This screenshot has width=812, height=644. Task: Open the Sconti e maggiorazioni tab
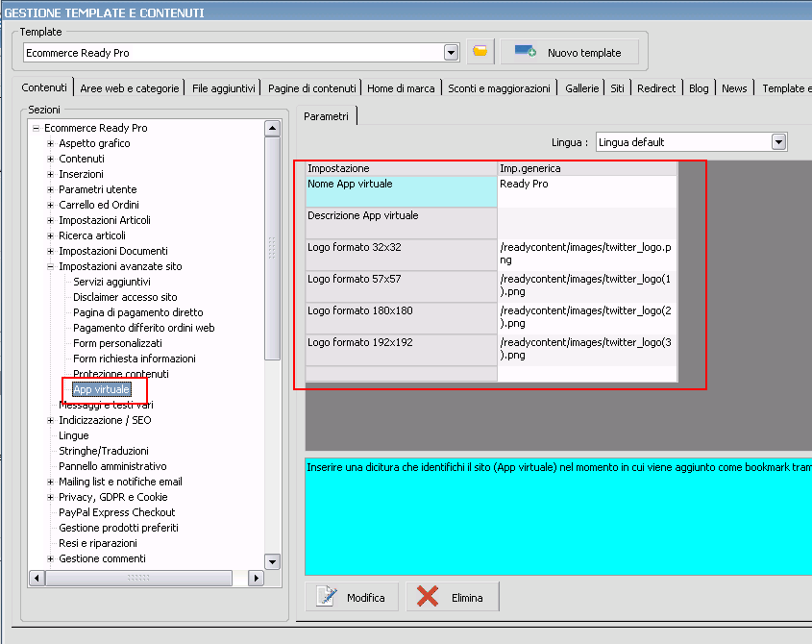(x=500, y=88)
